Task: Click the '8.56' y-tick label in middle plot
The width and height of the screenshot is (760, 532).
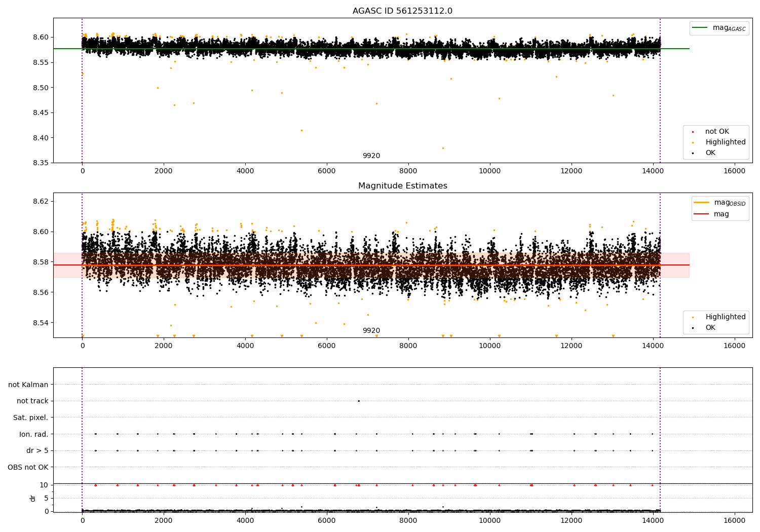Action: point(41,292)
